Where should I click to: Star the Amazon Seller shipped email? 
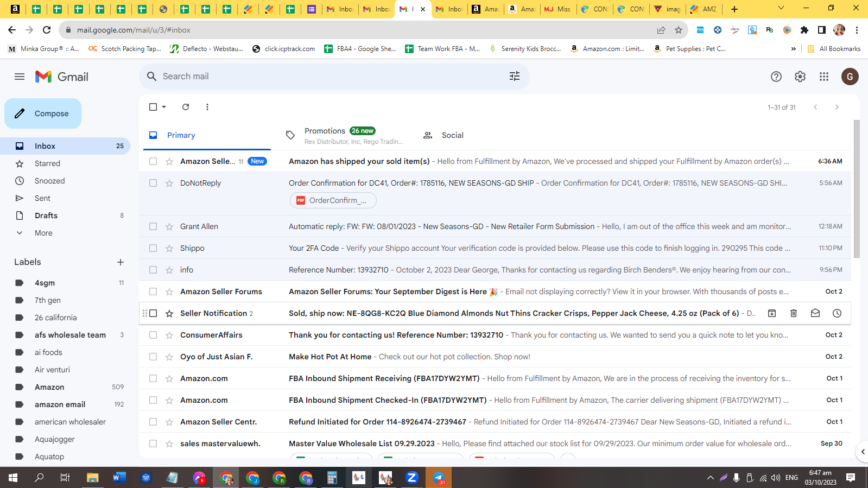[169, 161]
